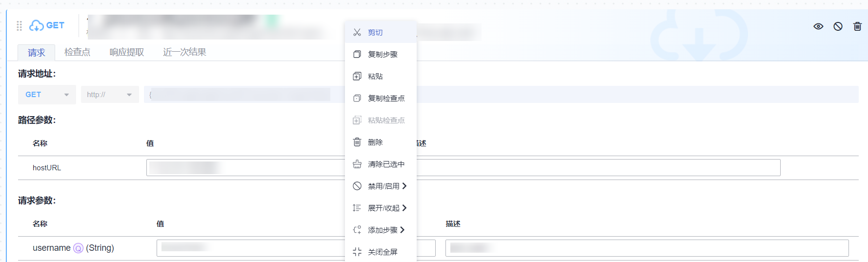Open the GET method dropdown
Viewport: 868px width, 262px height.
coord(47,95)
